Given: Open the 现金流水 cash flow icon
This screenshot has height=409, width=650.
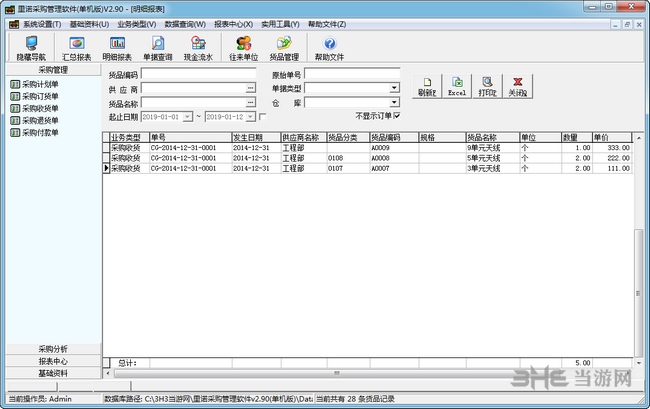Looking at the screenshot, I should pyautogui.click(x=199, y=48).
